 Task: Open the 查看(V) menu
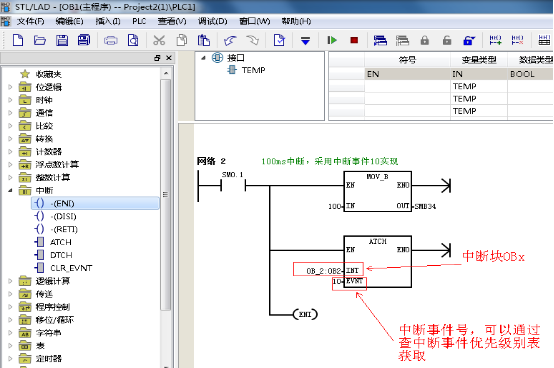click(x=172, y=22)
